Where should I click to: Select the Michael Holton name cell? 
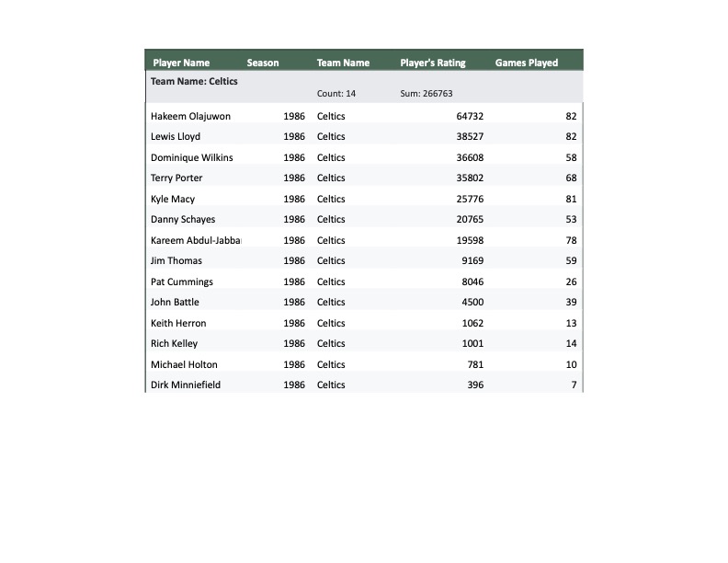point(184,364)
